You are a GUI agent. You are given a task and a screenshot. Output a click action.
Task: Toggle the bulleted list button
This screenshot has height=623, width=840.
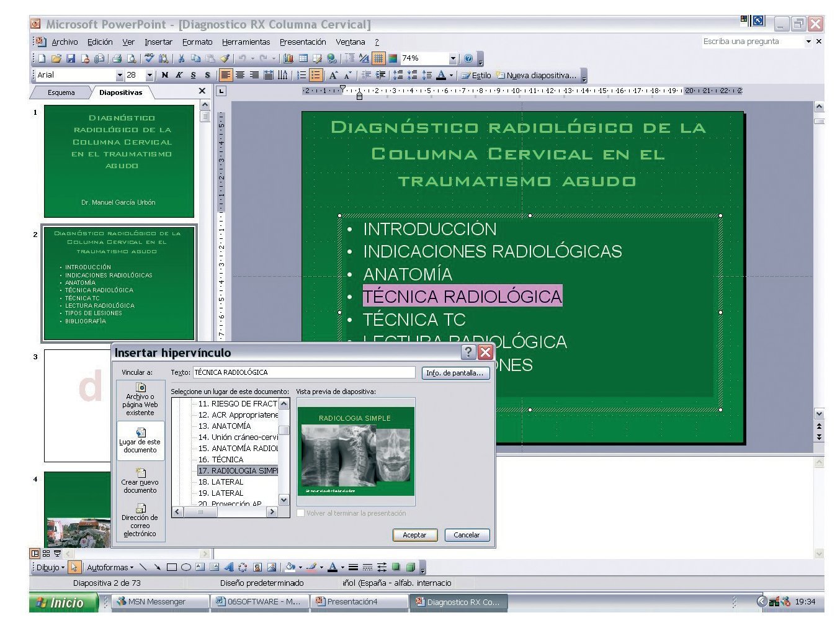coord(316,75)
